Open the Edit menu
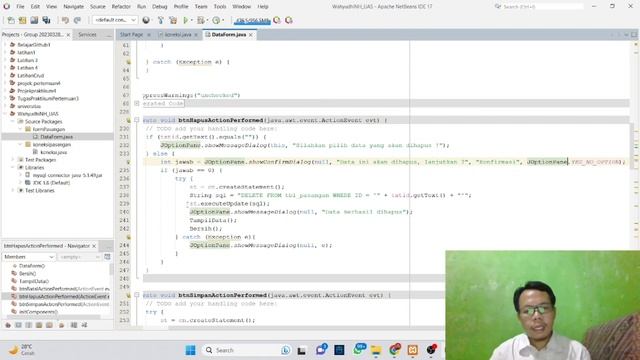The width and height of the screenshot is (640, 360). tap(35, 7)
